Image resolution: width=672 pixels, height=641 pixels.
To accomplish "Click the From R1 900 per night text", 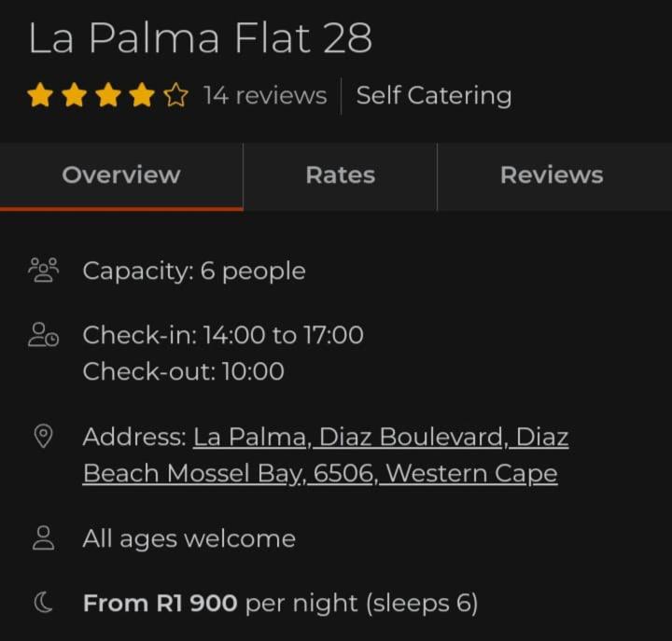I will [280, 604].
